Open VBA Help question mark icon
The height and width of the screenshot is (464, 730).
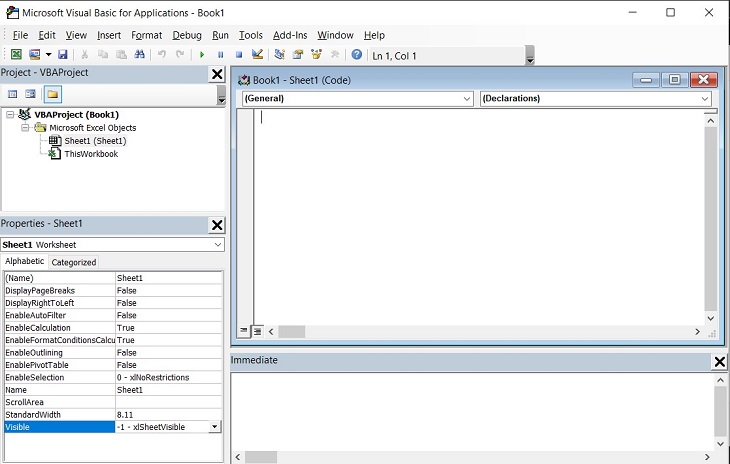point(357,54)
